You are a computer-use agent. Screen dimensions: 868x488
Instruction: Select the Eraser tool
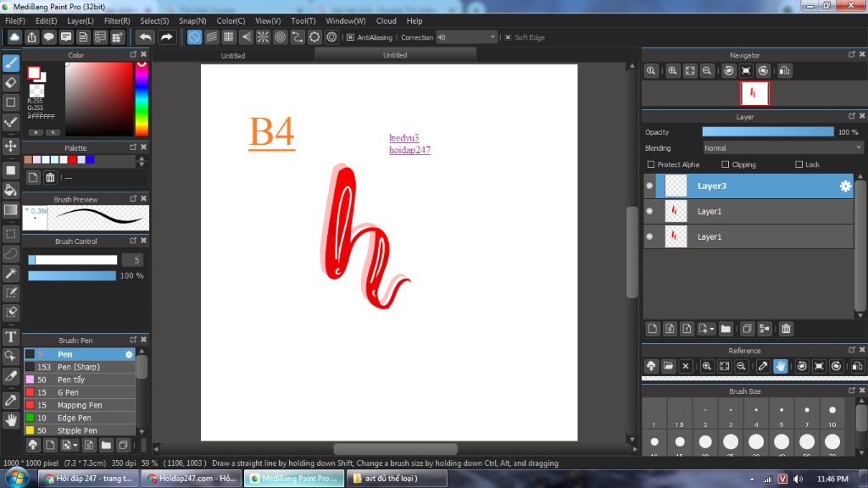(10, 82)
